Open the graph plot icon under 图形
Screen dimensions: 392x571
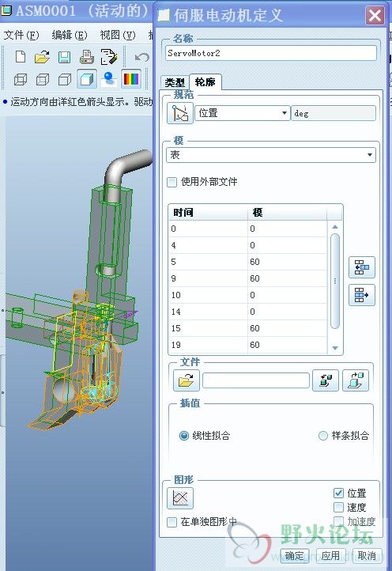[x=180, y=497]
